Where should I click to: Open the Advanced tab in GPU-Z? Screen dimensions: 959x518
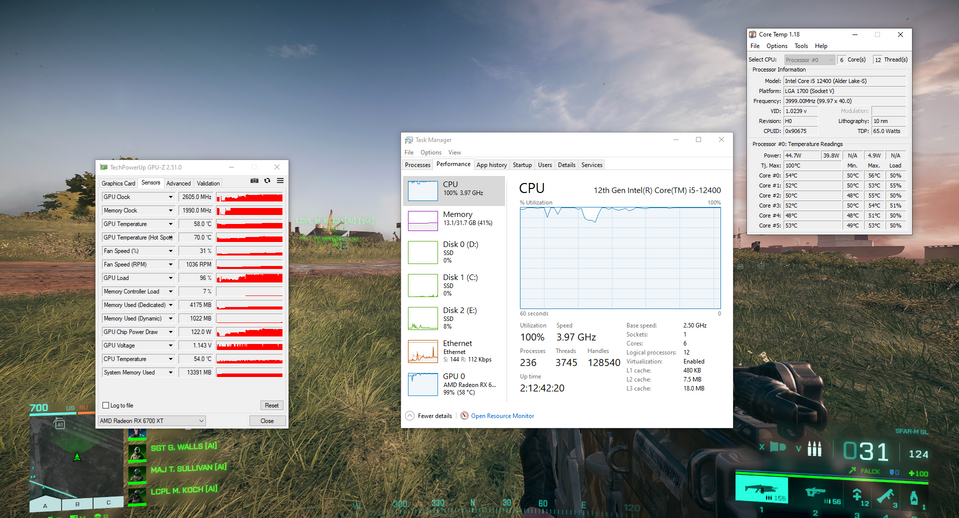[178, 183]
